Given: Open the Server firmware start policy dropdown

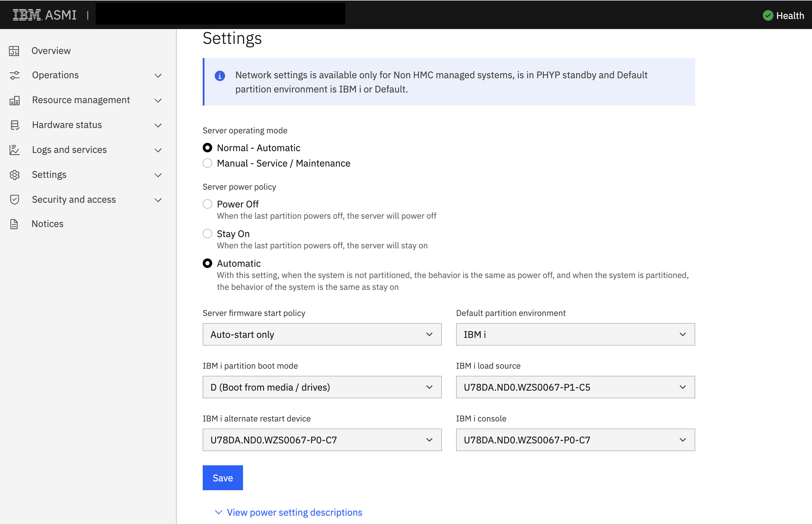Looking at the screenshot, I should (x=322, y=335).
